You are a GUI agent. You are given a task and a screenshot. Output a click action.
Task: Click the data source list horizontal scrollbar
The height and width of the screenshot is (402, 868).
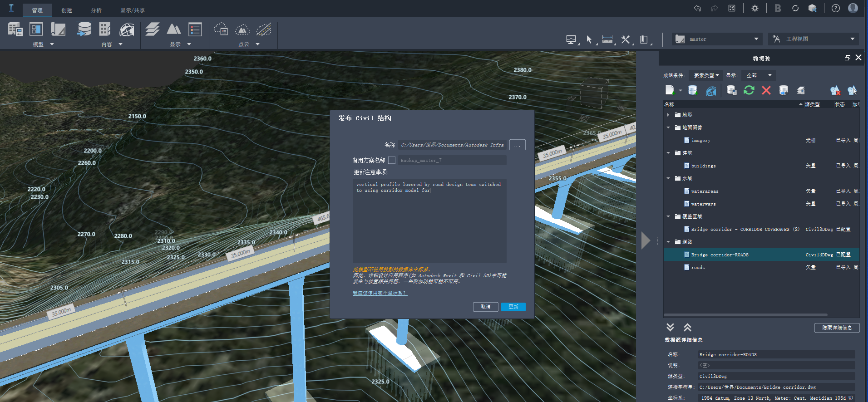pos(745,315)
